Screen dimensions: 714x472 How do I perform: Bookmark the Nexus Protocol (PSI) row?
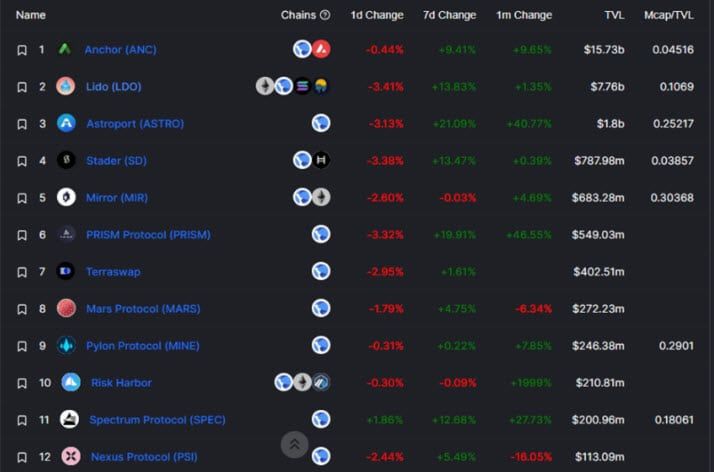(x=22, y=457)
